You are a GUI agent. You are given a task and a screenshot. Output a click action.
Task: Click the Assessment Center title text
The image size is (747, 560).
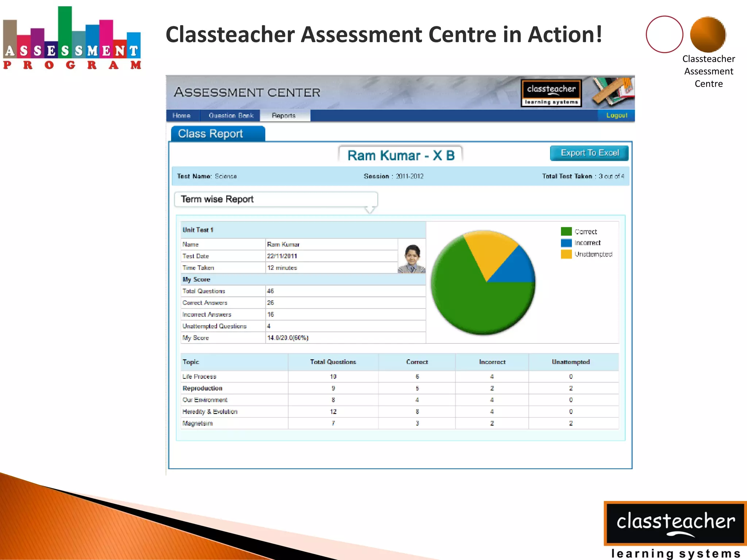point(247,92)
